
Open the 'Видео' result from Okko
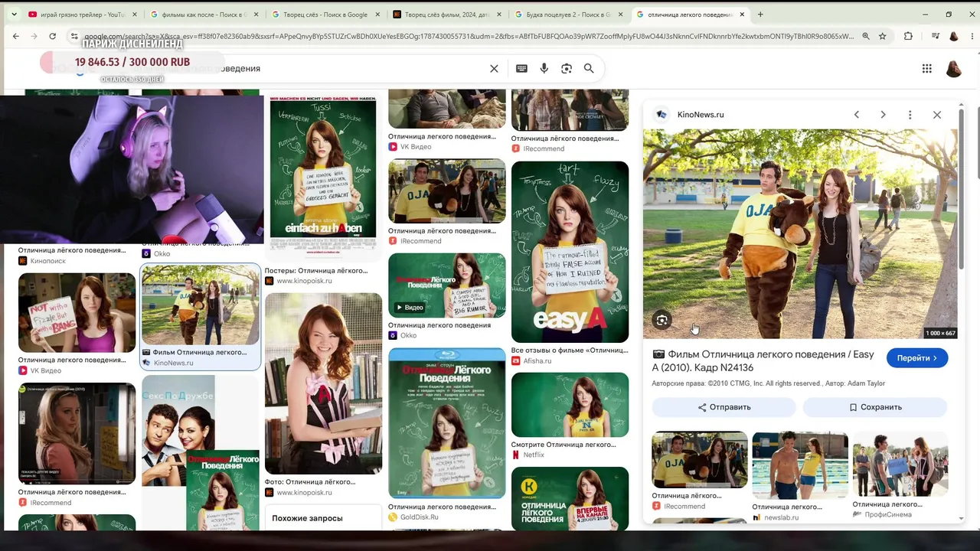tap(446, 285)
